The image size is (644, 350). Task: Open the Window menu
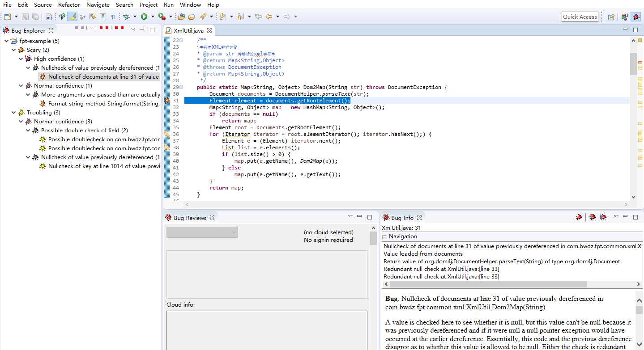(x=191, y=4)
